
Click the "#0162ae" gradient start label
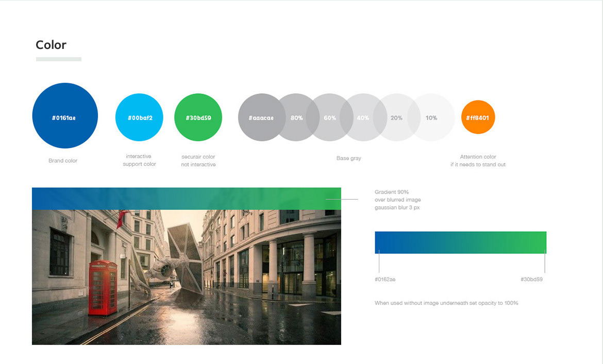pos(385,279)
